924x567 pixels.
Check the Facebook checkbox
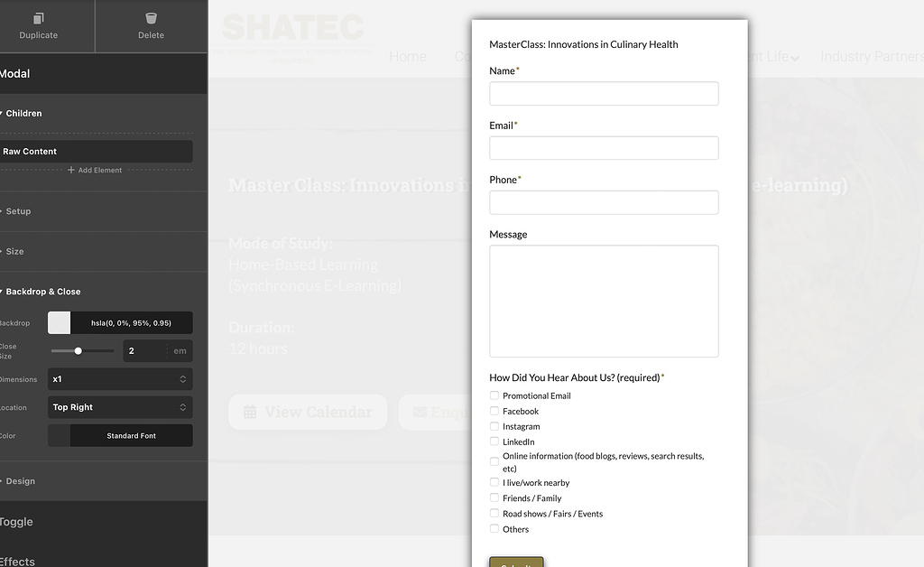[x=494, y=411]
